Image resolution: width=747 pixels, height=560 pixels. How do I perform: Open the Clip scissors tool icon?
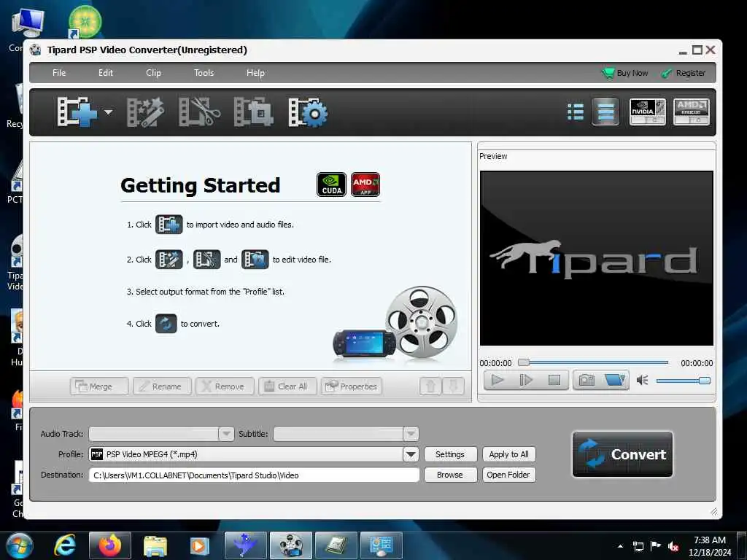pyautogui.click(x=200, y=112)
